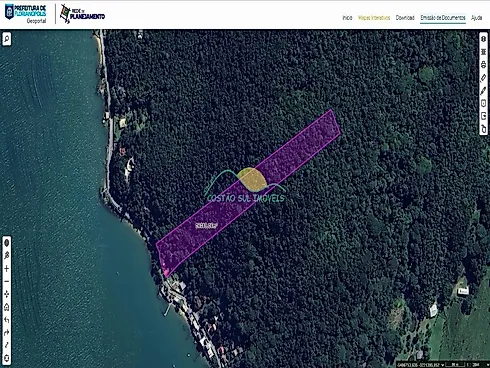Viewport: 490px width, 368px height.
Task: Click the highlighted purple parcel polygon label
Action: click(206, 226)
